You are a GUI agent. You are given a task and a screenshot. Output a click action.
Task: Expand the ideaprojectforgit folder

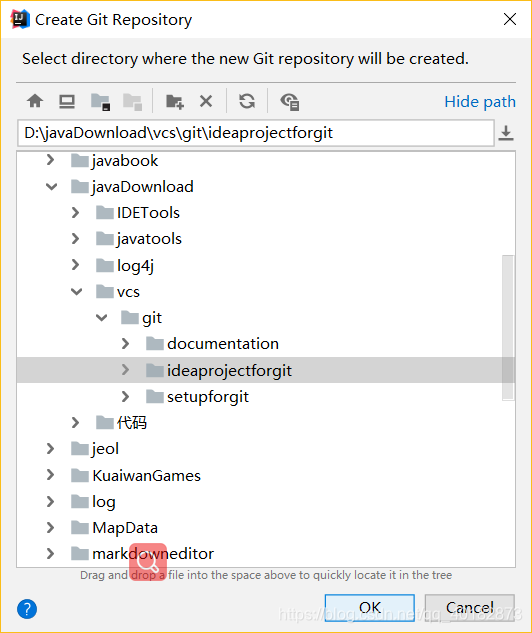tap(126, 370)
